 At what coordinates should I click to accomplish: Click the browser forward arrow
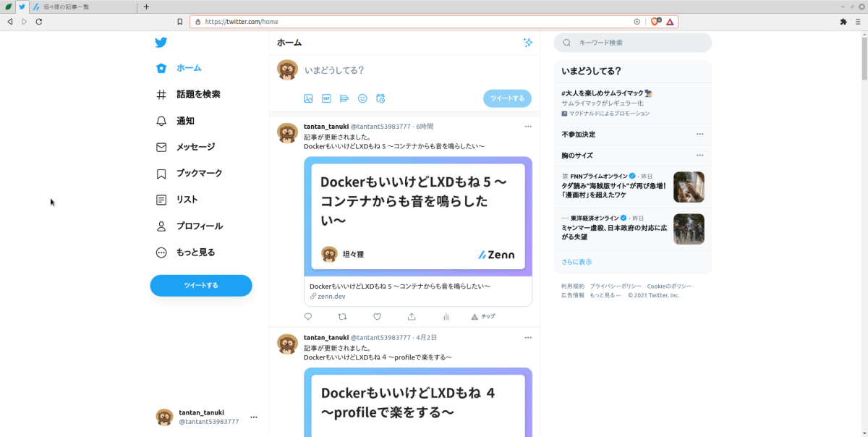point(24,22)
